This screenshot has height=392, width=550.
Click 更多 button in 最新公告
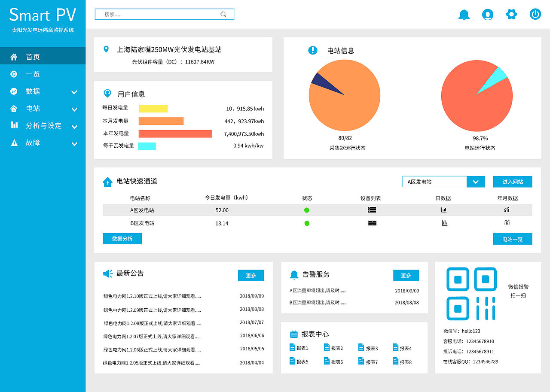[x=251, y=276]
